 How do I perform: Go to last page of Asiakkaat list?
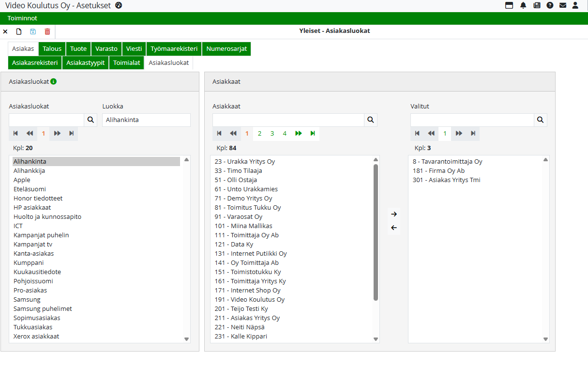click(x=313, y=133)
